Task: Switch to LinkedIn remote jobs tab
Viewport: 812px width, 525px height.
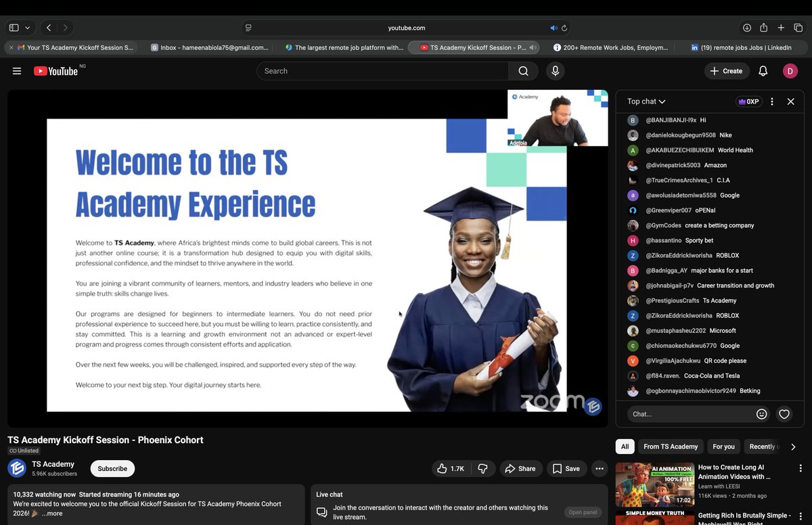Action: click(742, 48)
